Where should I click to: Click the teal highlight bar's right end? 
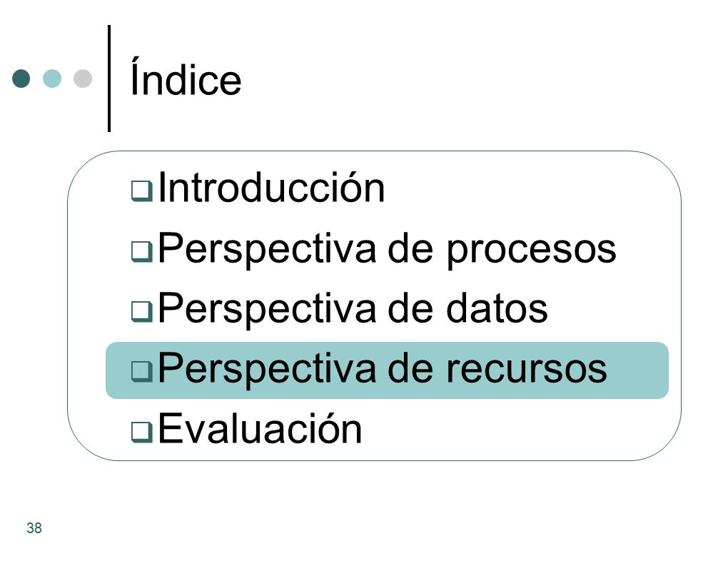tap(659, 370)
